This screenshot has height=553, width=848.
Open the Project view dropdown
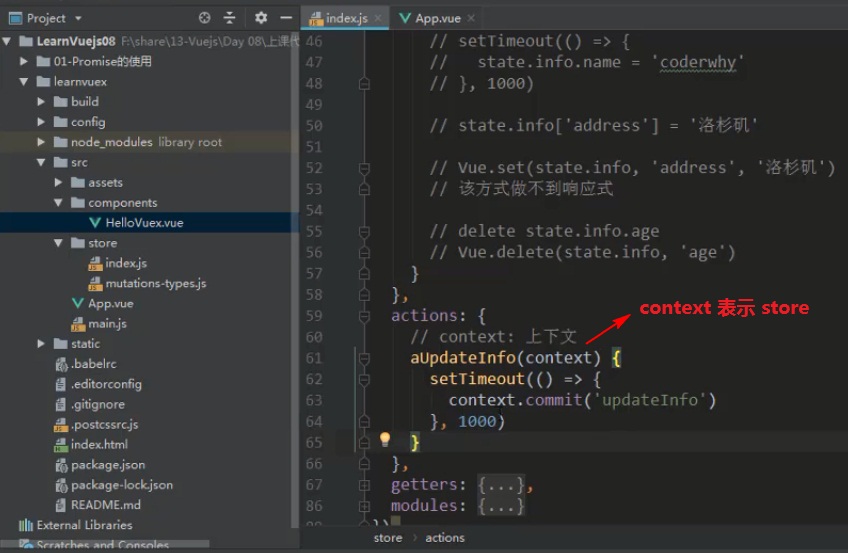click(x=78, y=18)
